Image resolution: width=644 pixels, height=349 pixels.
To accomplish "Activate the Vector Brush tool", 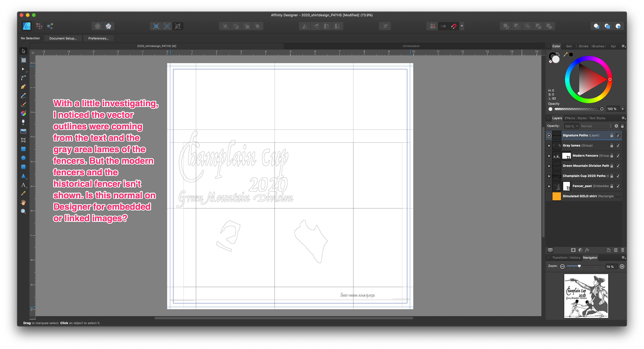I will pyautogui.click(x=23, y=104).
